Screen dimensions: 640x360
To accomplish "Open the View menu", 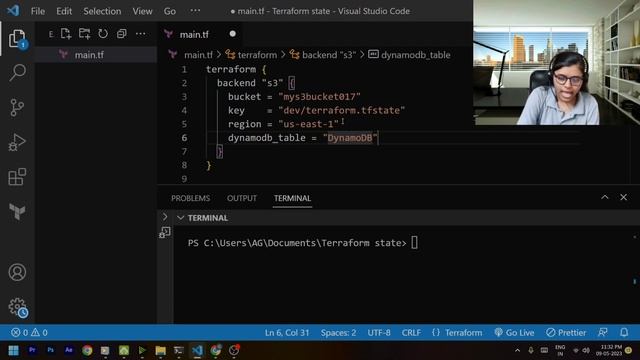I will [x=142, y=11].
